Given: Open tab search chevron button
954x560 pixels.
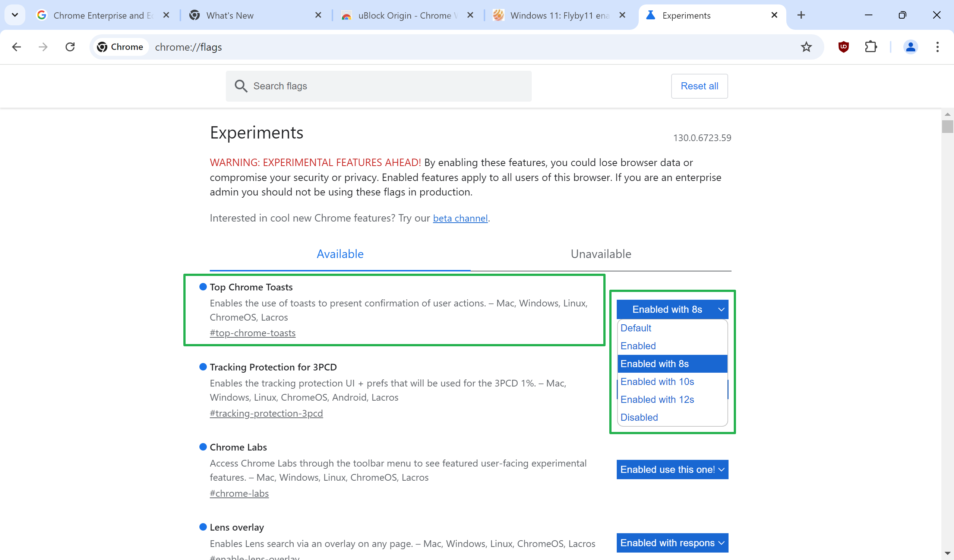Looking at the screenshot, I should [x=15, y=15].
